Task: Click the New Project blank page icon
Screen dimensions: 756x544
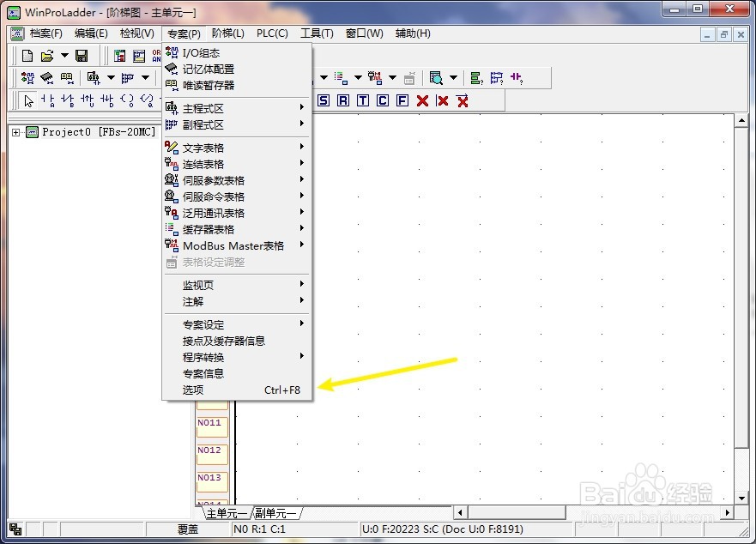Action: coord(27,56)
